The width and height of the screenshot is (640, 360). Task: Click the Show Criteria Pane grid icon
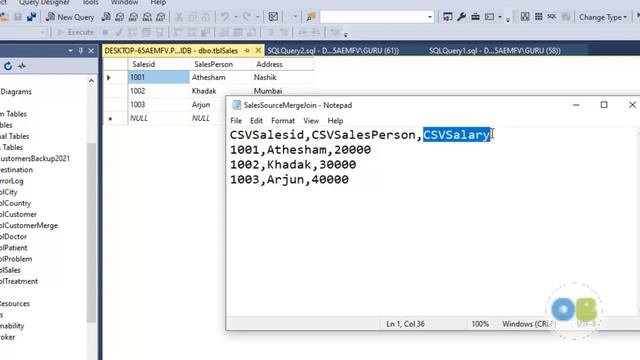point(538,17)
